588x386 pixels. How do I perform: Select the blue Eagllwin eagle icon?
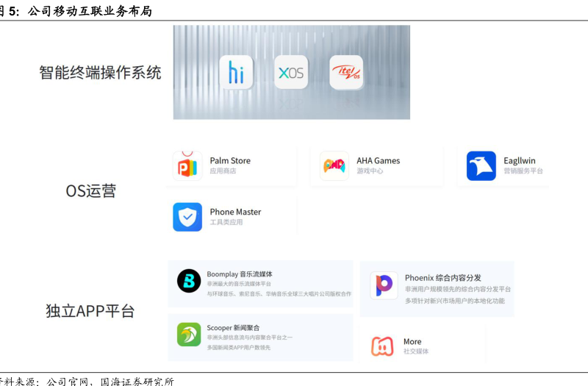(481, 166)
